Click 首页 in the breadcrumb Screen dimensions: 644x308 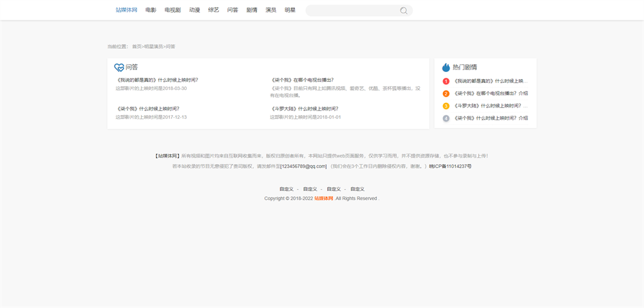tap(137, 47)
